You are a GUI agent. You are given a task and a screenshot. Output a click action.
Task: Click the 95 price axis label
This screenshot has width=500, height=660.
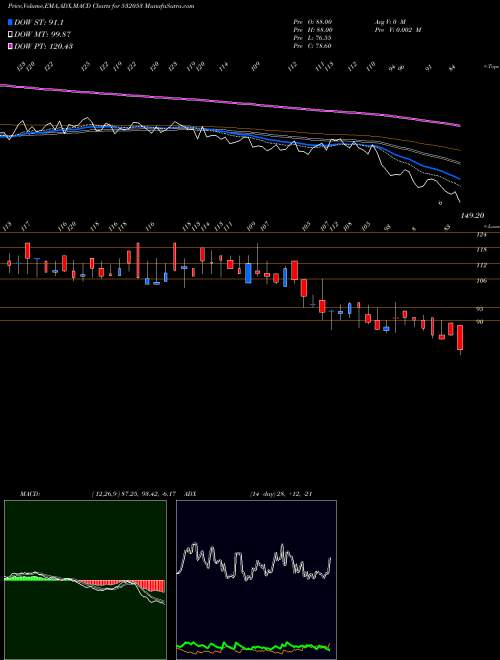479,309
